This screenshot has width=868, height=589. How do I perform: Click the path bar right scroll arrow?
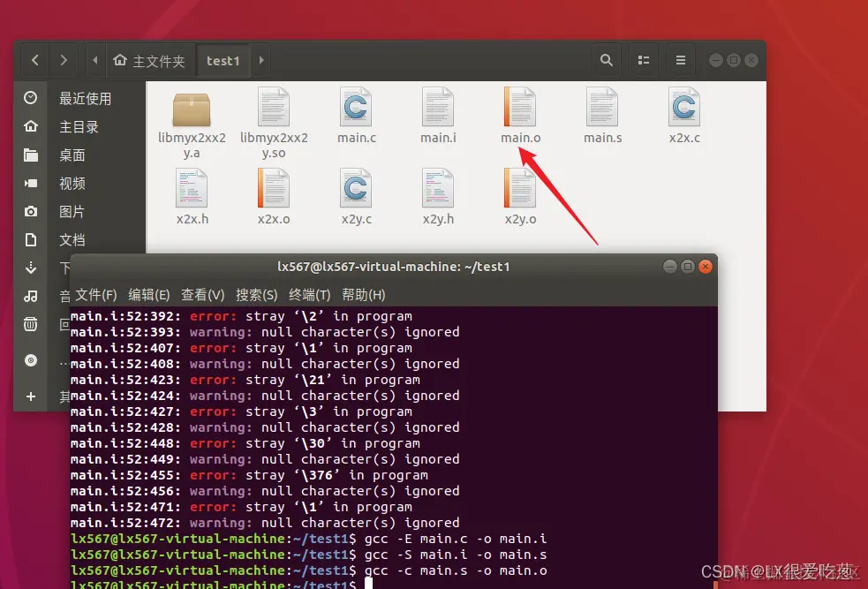tap(261, 60)
